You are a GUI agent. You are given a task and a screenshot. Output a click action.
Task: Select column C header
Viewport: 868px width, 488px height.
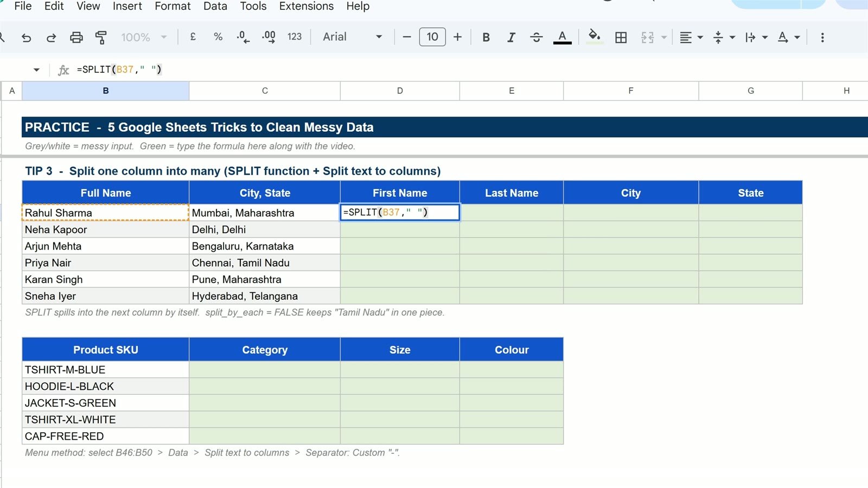pyautogui.click(x=265, y=91)
